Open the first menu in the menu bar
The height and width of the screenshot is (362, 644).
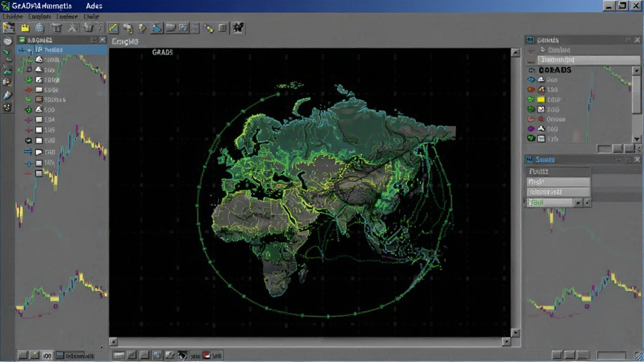click(x=13, y=16)
